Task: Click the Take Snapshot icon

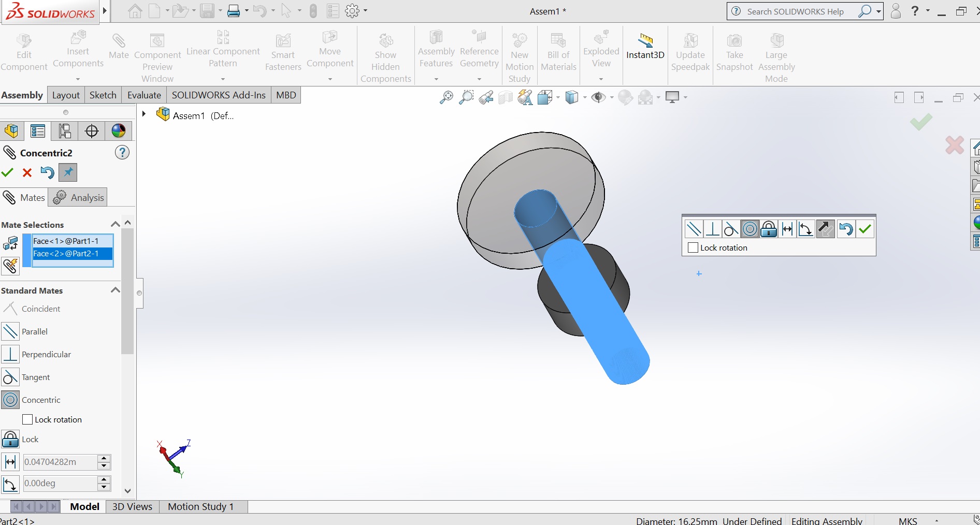Action: [x=734, y=49]
